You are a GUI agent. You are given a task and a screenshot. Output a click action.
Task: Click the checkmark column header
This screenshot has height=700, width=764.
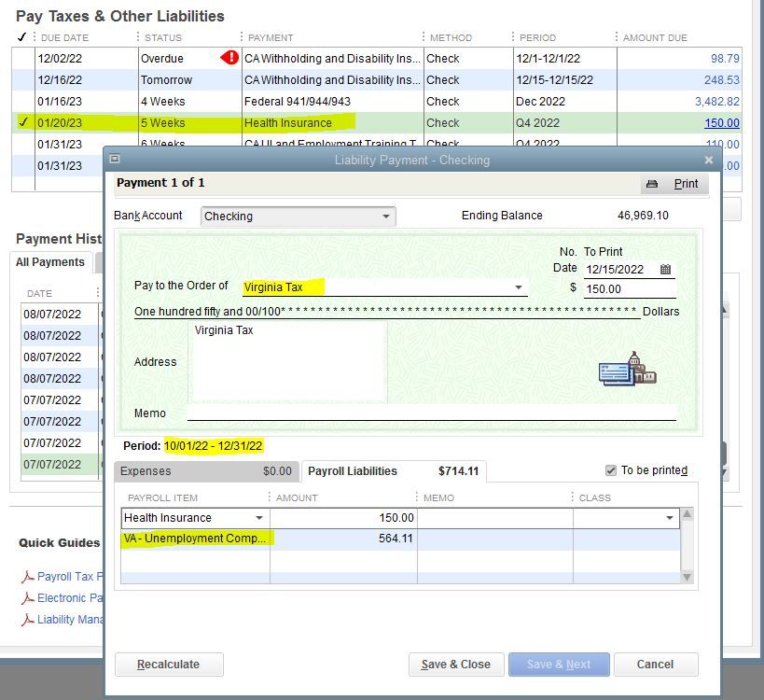coord(22,37)
